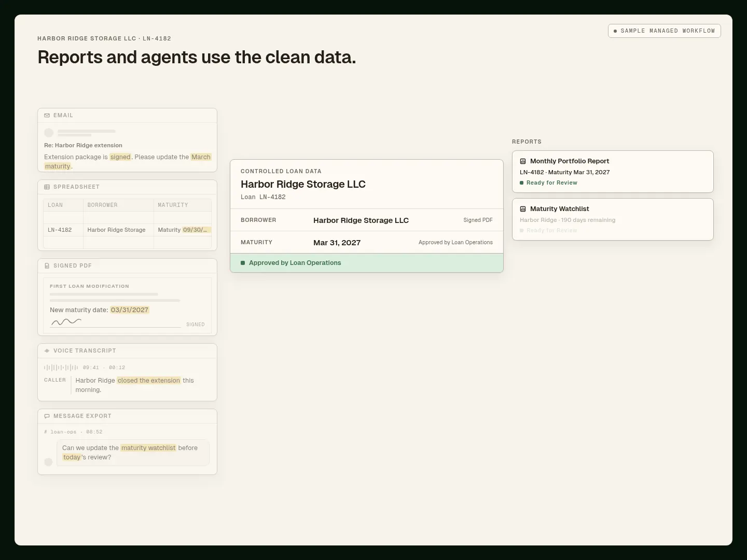Click the MATURITY column header in spreadsheet
This screenshot has width=747, height=560.
[183, 205]
